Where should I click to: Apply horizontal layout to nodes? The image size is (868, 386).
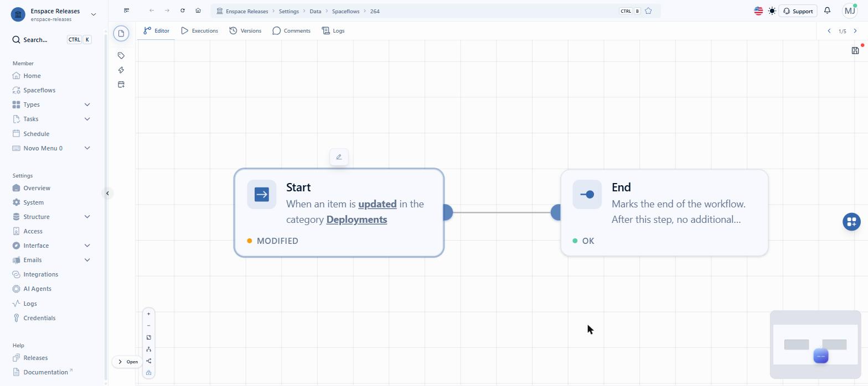tap(148, 361)
